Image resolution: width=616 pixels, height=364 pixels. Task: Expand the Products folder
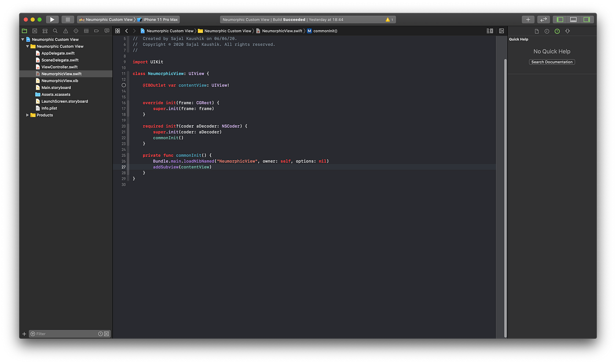tap(27, 115)
